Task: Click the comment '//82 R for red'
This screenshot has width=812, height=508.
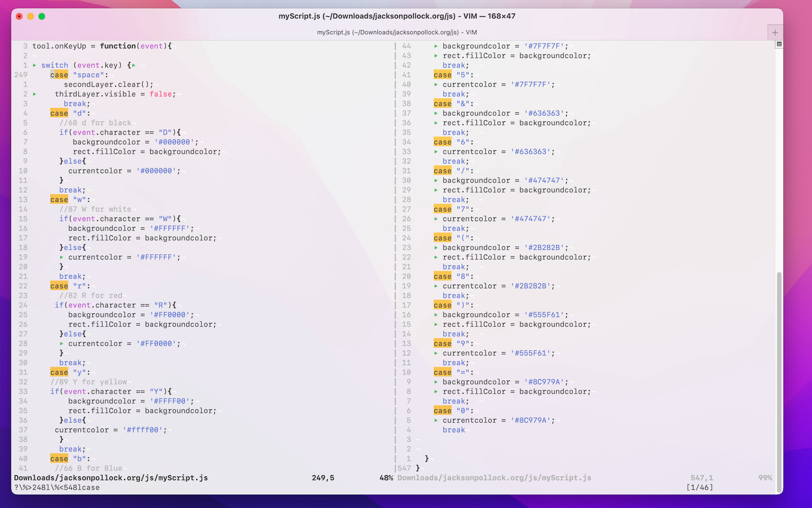Action: tap(91, 295)
